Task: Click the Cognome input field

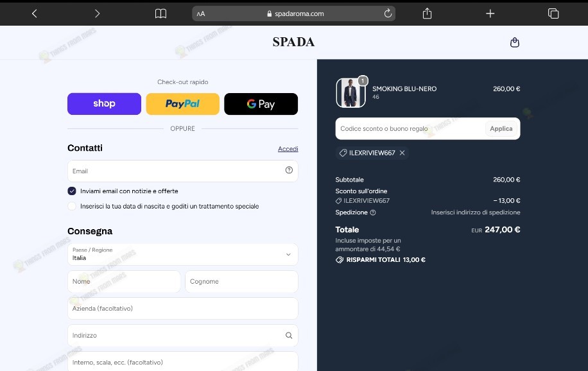Action: (241, 281)
